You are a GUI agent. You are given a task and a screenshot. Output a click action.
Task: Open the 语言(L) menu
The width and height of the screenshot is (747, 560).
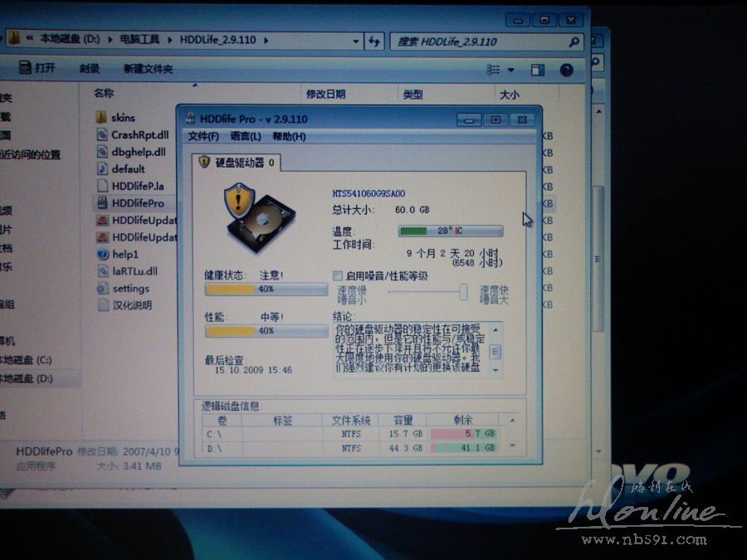(x=246, y=137)
